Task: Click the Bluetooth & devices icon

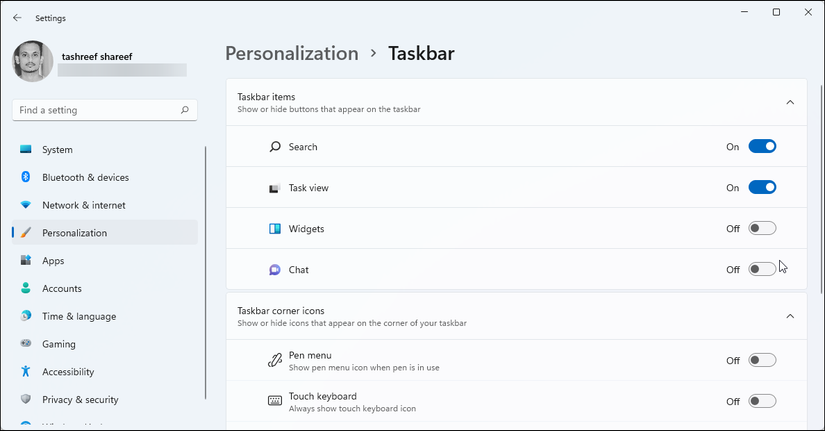Action: (x=26, y=177)
